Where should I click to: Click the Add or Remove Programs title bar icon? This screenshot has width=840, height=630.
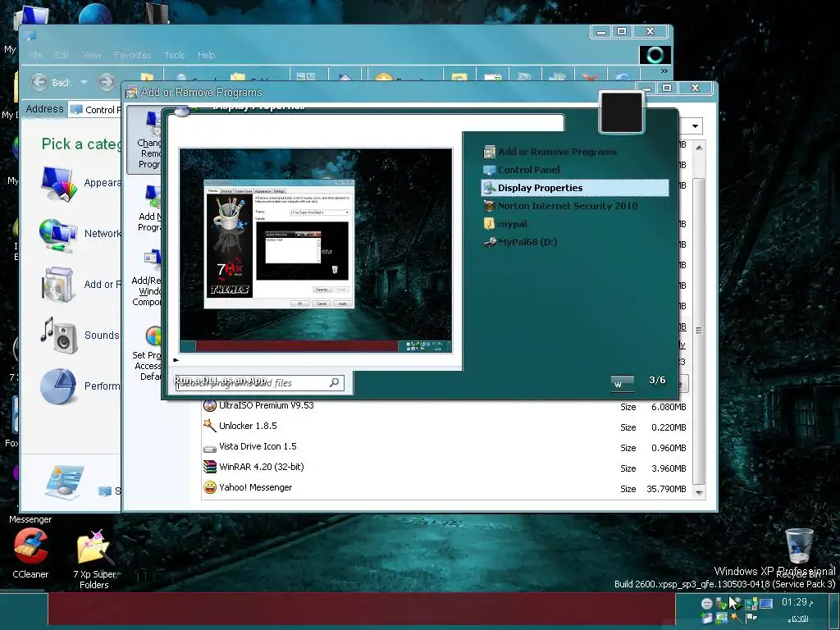[131, 93]
